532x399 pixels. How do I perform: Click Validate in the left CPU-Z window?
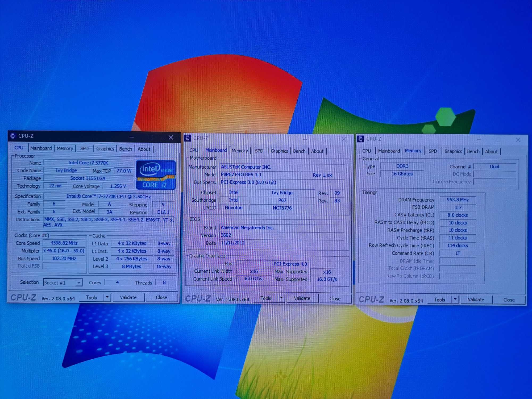(128, 297)
